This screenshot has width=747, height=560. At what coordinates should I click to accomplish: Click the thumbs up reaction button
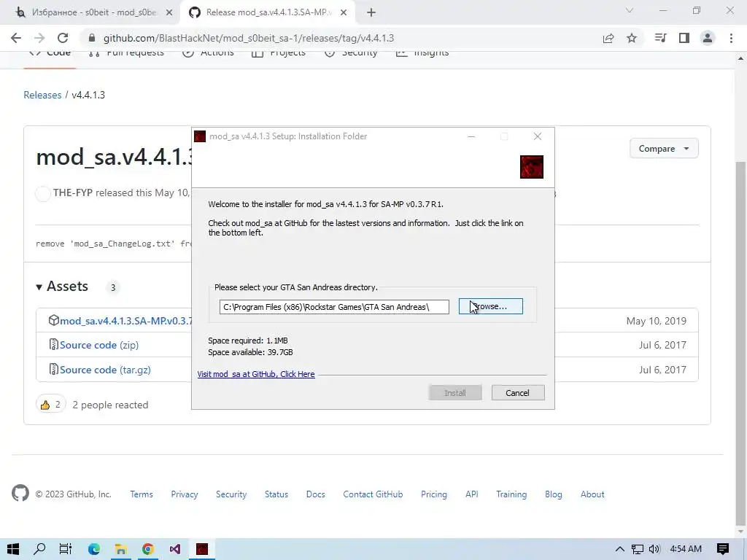[x=50, y=405]
